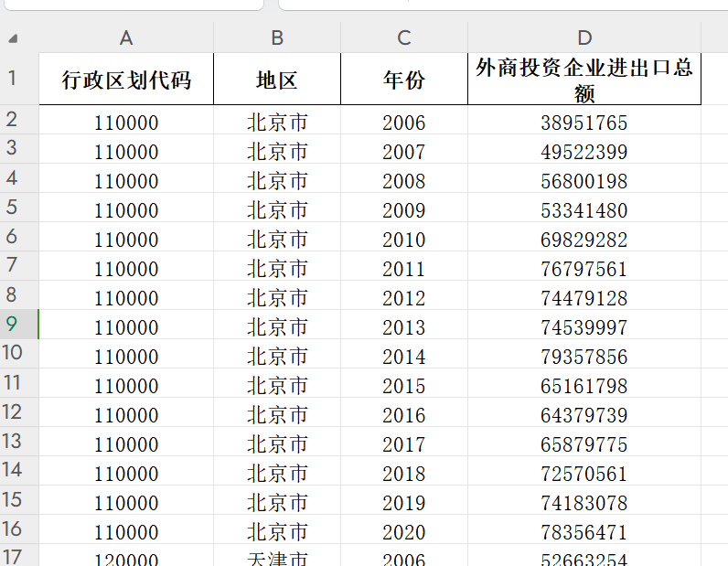Click cell with value 74183078

[584, 500]
